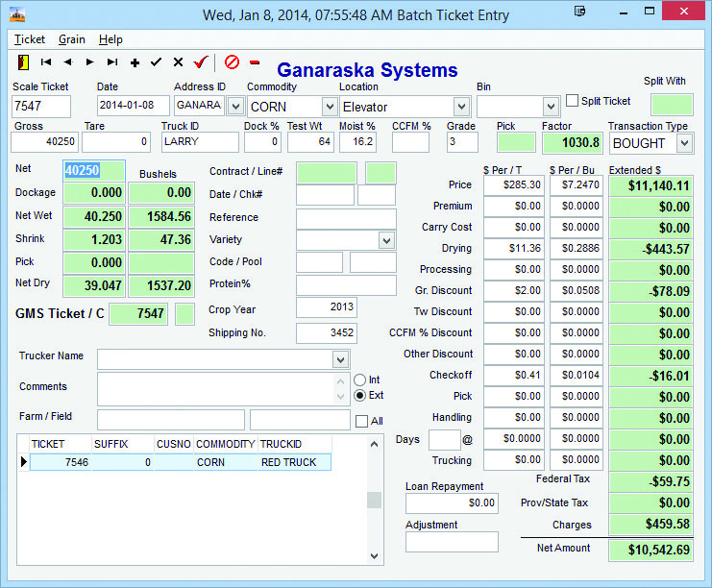The image size is (712, 588).
Task: Click the Adjustment field
Action: [452, 542]
